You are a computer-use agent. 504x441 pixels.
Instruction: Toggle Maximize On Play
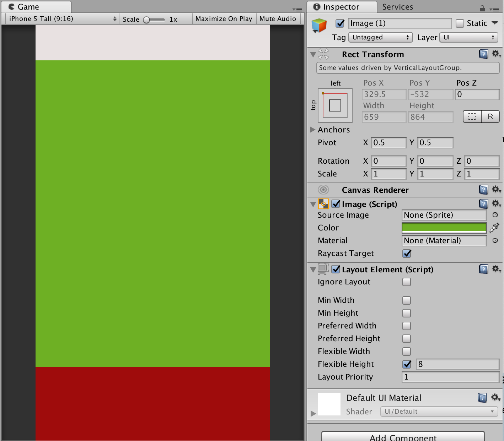(224, 19)
